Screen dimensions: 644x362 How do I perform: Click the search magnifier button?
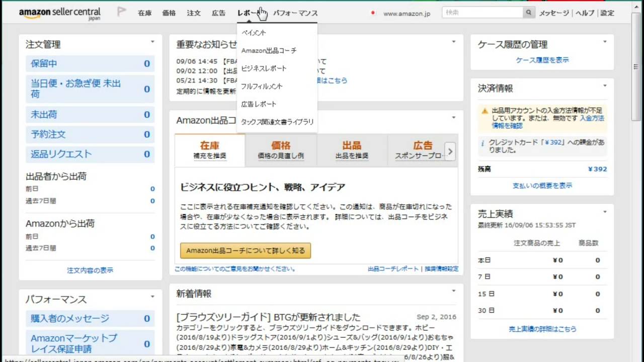529,13
